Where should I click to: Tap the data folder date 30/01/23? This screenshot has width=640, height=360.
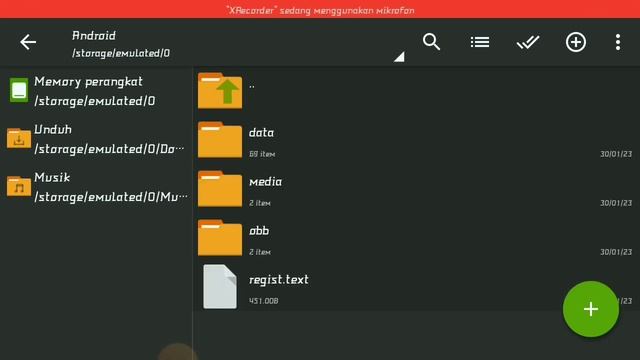[616, 154]
